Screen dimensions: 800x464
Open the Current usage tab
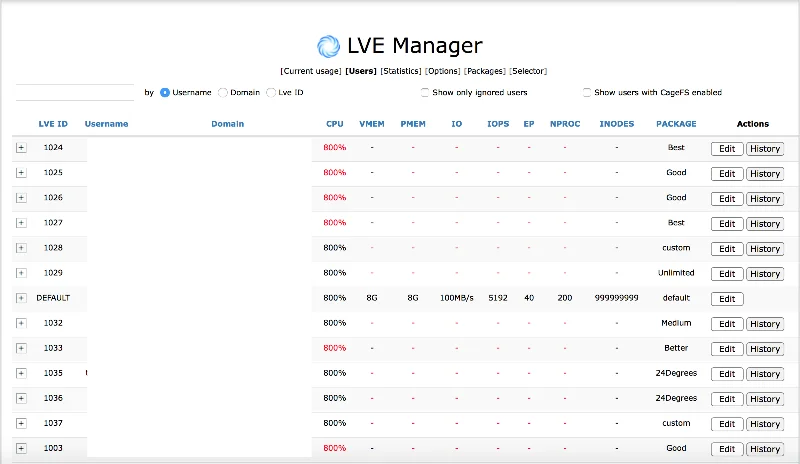tap(311, 71)
